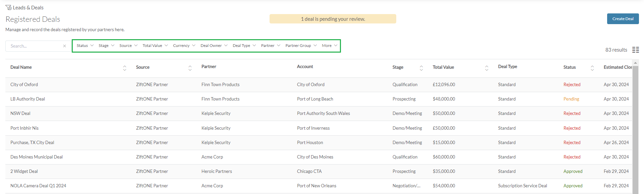Image resolution: width=644 pixels, height=194 pixels.
Task: Click in the Search input field
Action: tap(34, 46)
